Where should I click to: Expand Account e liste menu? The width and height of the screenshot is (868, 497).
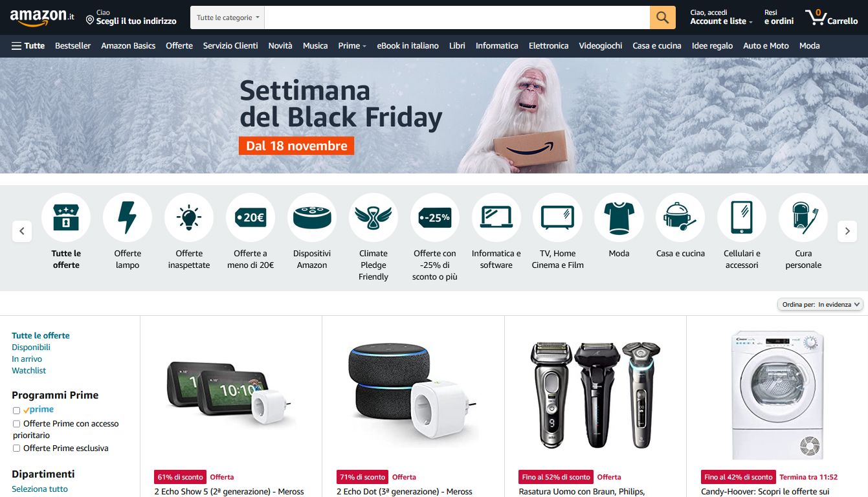721,17
